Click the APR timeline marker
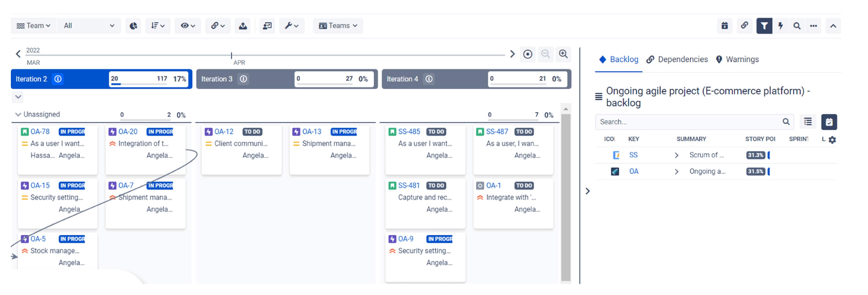This screenshot has height=295, width=868. pos(239,62)
